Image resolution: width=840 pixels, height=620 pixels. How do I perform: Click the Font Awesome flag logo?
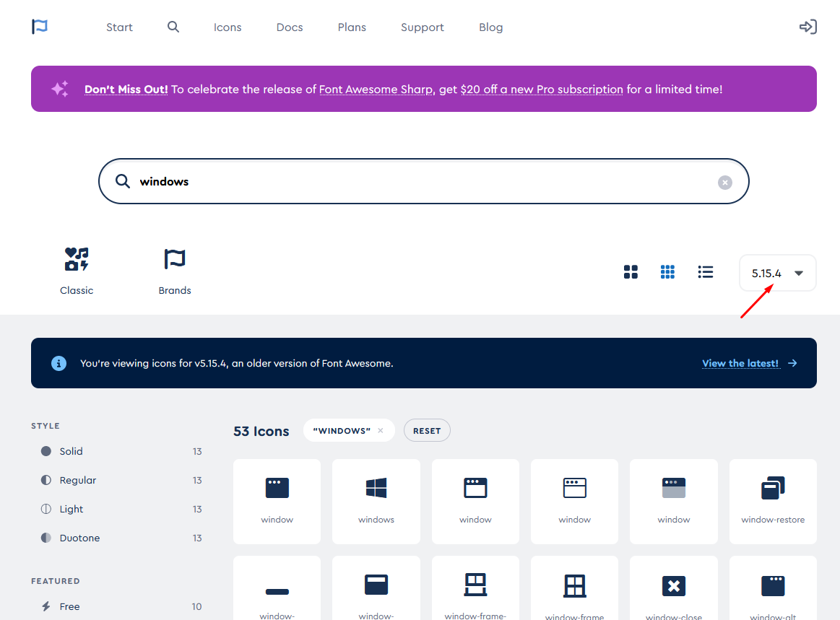point(40,26)
